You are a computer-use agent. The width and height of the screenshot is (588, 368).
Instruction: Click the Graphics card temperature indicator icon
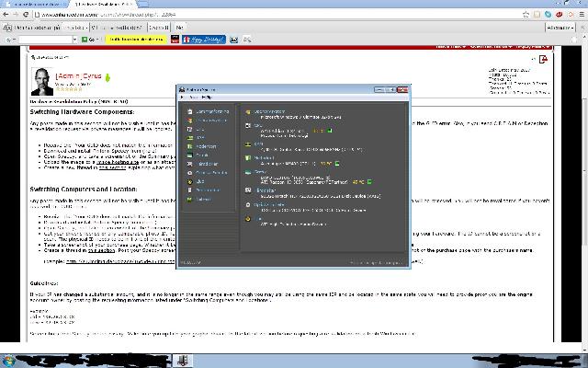(x=369, y=182)
